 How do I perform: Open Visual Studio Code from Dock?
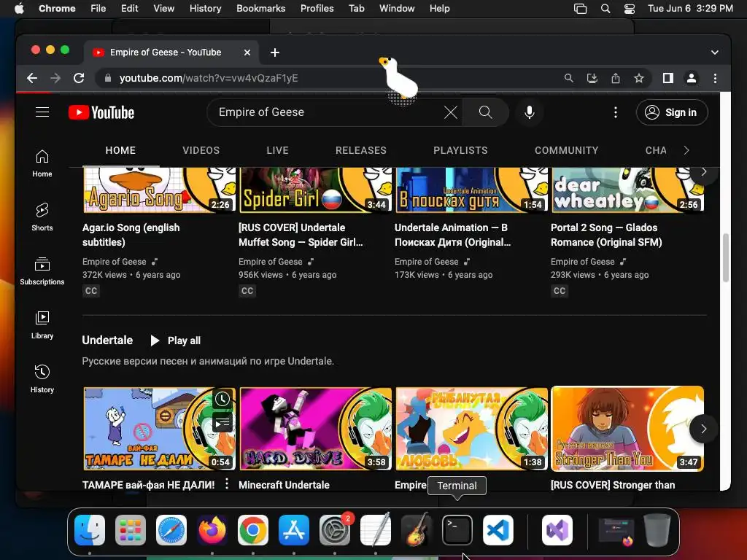498,529
